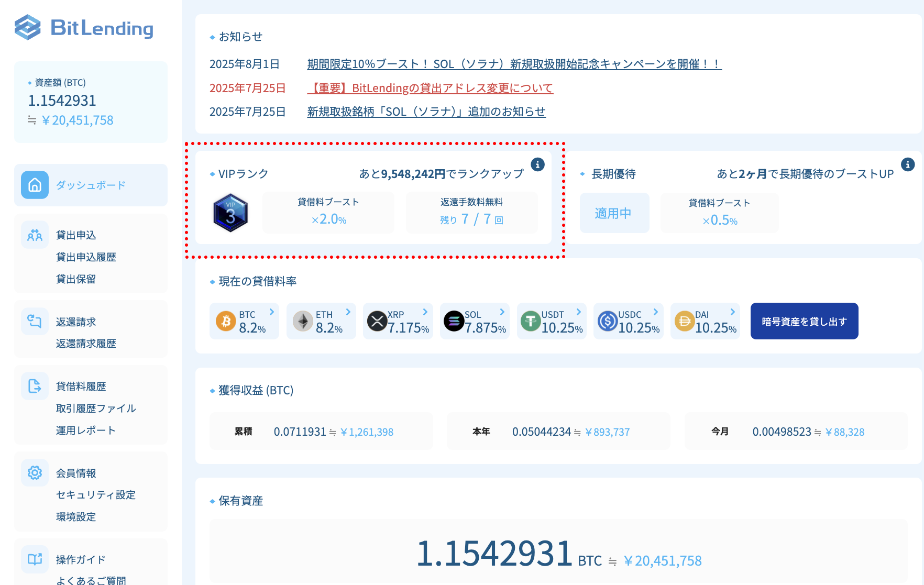Viewport: 924px width, 585px height.
Task: Open 返還請求 menu item
Action: pos(76,322)
